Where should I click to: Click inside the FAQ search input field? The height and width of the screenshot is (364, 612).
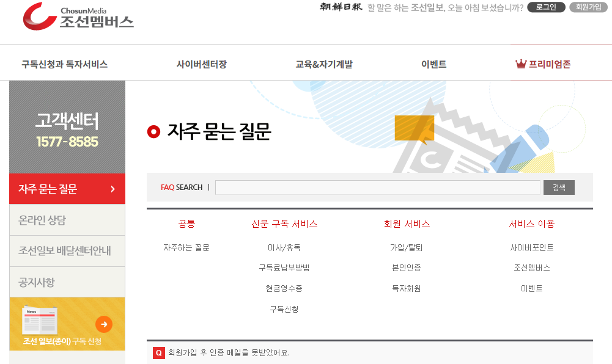[x=376, y=187]
